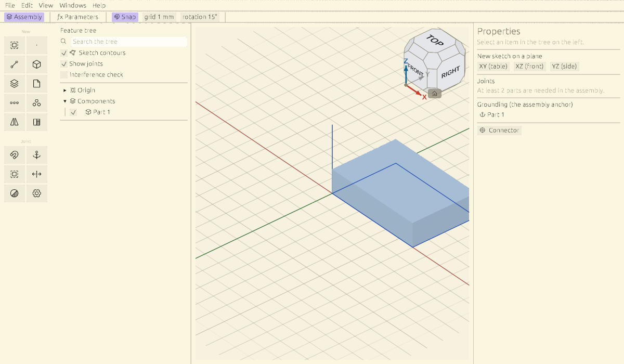Collapse the Components tree node
624x364 pixels.
(x=65, y=101)
